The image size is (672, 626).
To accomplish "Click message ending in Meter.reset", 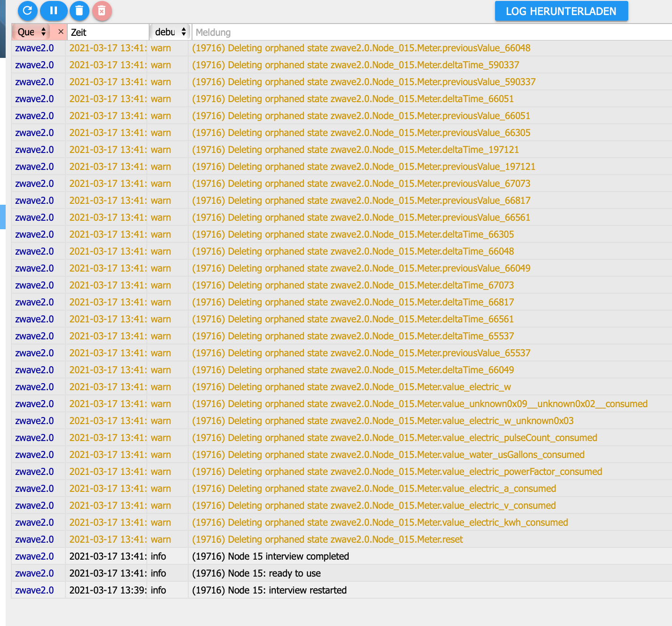I will tap(328, 539).
